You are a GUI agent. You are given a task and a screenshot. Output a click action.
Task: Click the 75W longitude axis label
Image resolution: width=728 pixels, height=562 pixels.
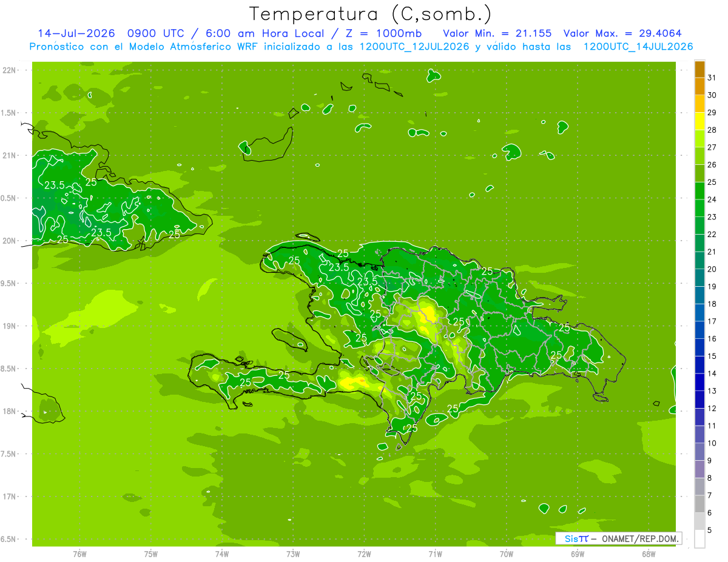[151, 554]
